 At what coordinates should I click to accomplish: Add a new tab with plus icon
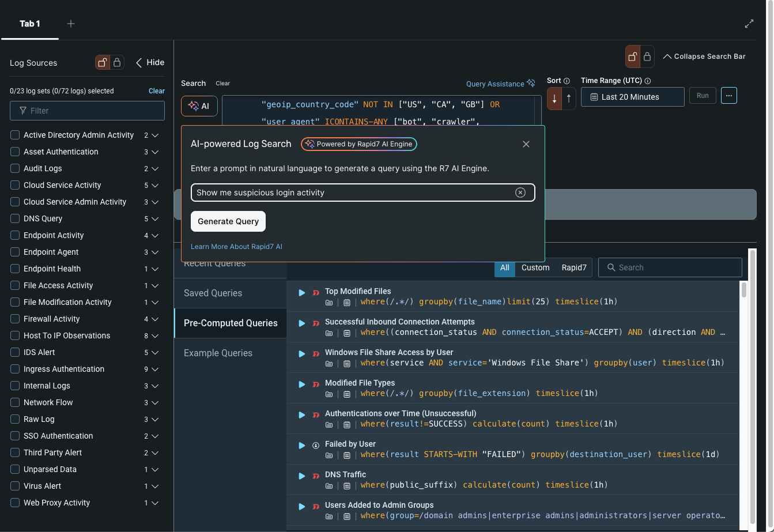tap(70, 24)
